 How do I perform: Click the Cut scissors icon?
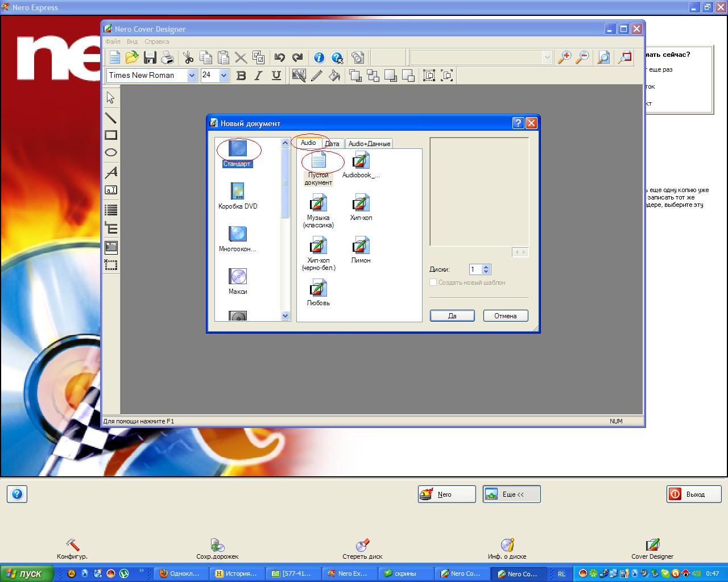point(188,57)
